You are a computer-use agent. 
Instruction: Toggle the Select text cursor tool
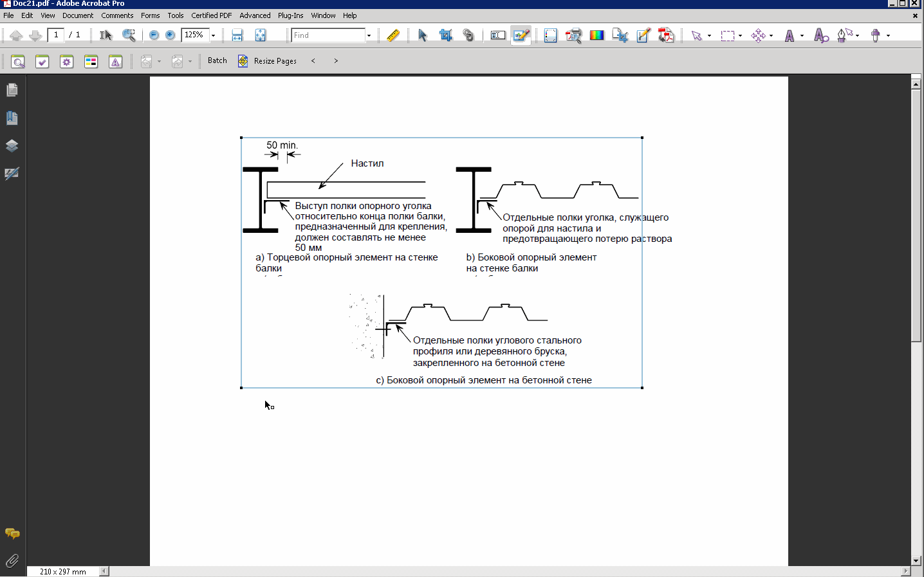tap(106, 35)
